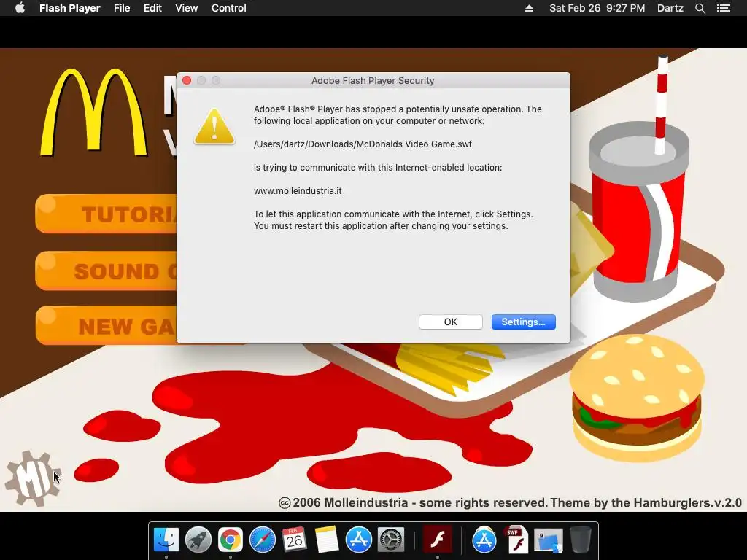Open the Apple menu
This screenshot has width=747, height=560.
pos(20,8)
